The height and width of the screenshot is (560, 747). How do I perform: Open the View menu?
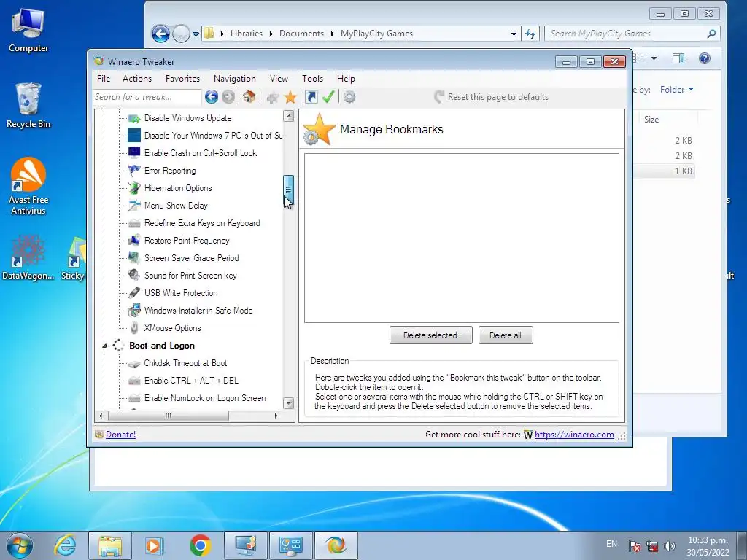(279, 79)
